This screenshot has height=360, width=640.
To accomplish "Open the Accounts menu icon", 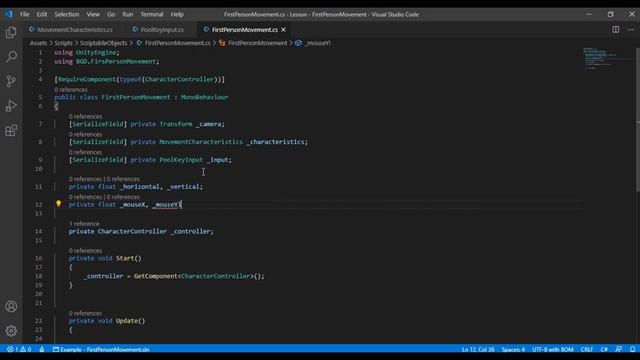I will pyautogui.click(x=11, y=306).
